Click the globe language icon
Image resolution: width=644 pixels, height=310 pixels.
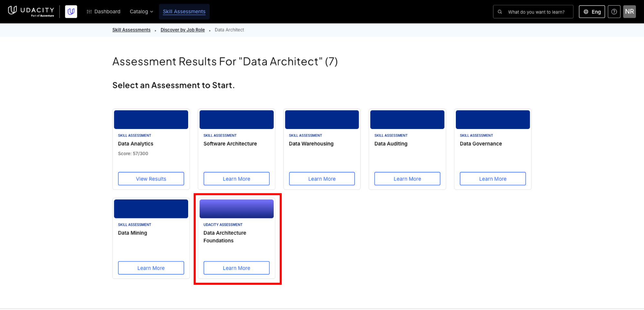(x=586, y=12)
